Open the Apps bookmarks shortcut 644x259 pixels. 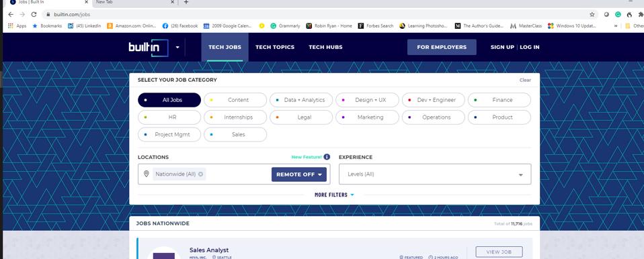click(x=17, y=25)
